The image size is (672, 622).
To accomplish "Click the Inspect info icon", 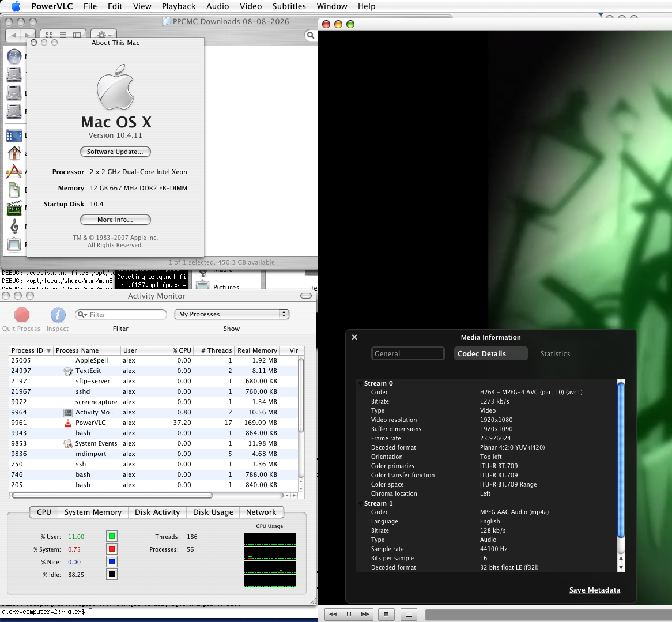I will 58,315.
